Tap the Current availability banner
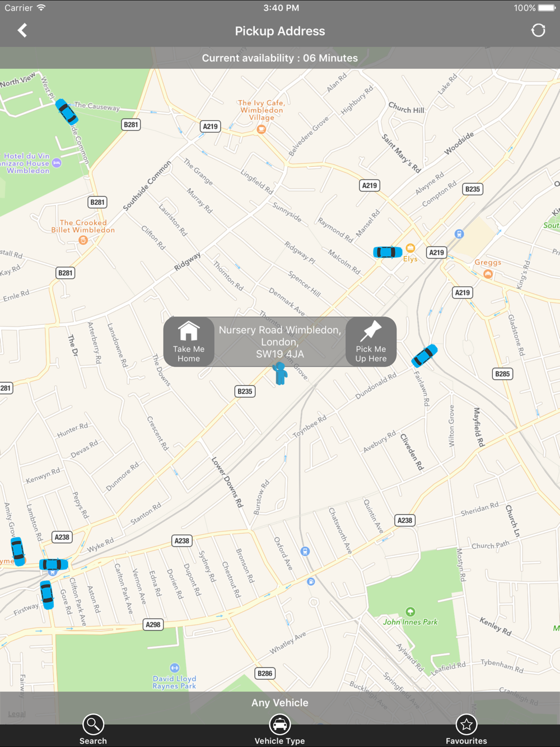Image resolution: width=560 pixels, height=747 pixels. 280,58
